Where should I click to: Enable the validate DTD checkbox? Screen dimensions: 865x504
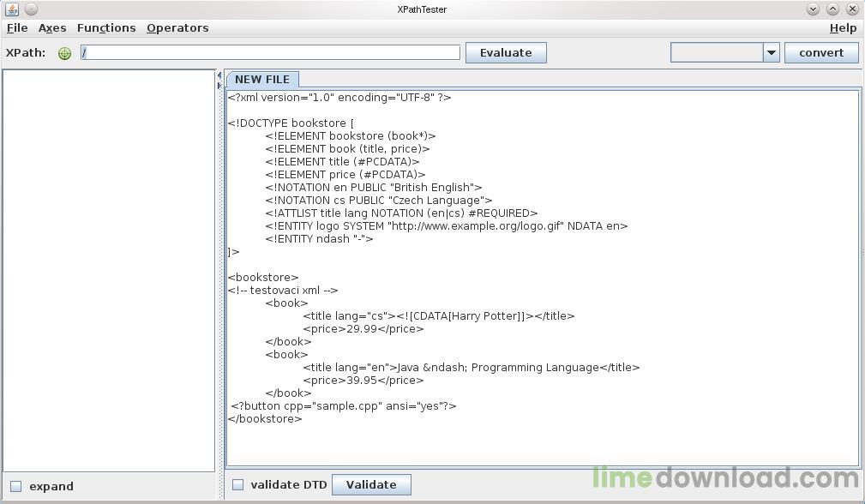tap(237, 484)
